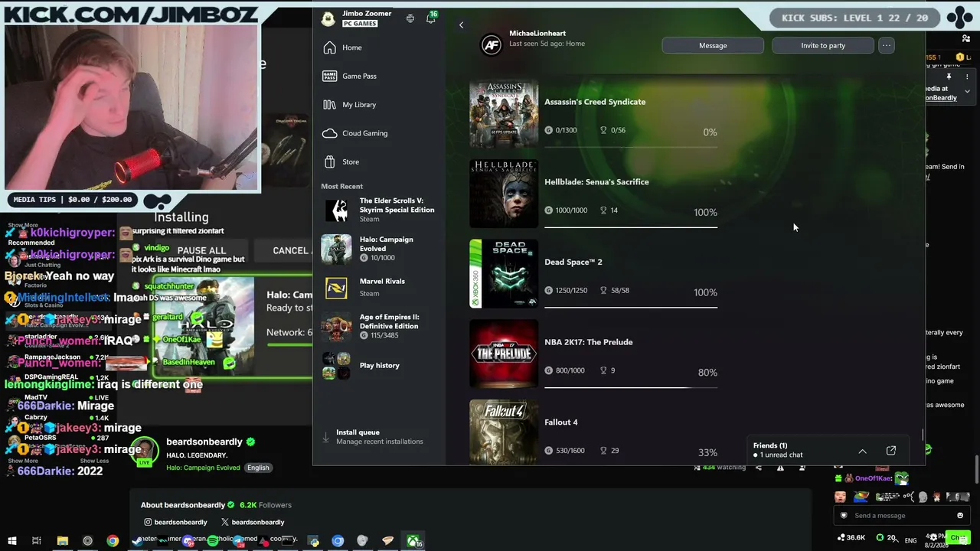Viewport: 980px width, 551px height.
Task: Open the chat emoji picker
Action: click(x=960, y=516)
